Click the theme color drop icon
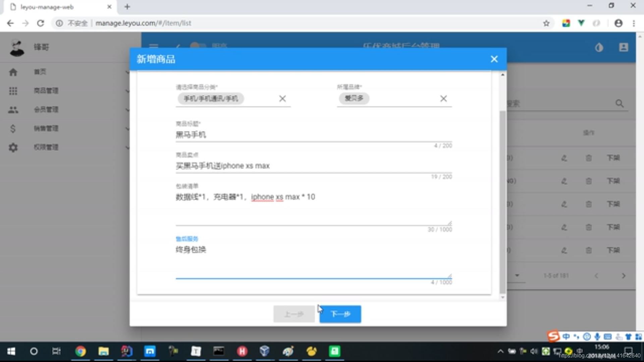 click(599, 48)
